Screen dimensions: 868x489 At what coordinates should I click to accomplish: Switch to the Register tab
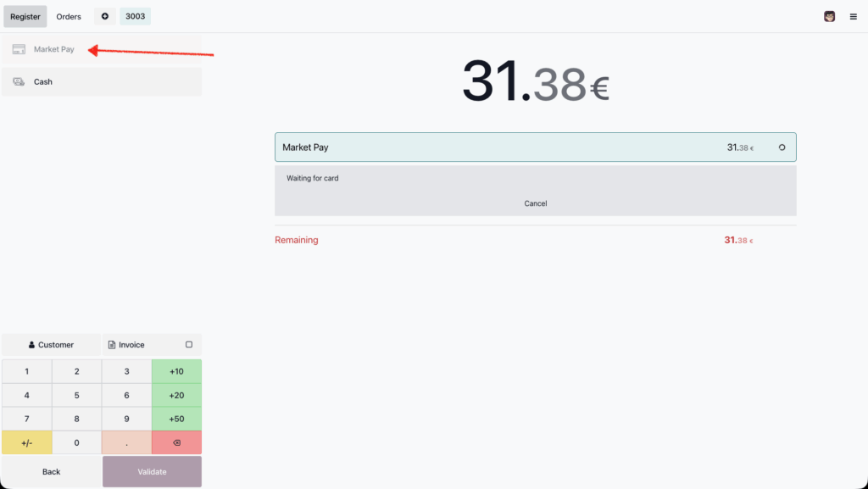pyautogui.click(x=25, y=17)
